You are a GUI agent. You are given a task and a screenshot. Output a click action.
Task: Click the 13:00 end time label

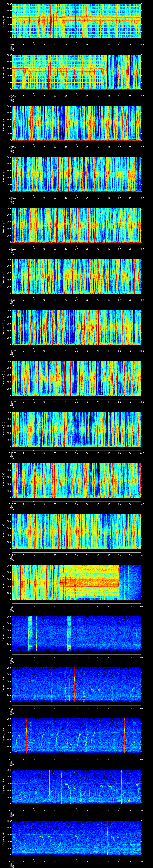[141, 606]
